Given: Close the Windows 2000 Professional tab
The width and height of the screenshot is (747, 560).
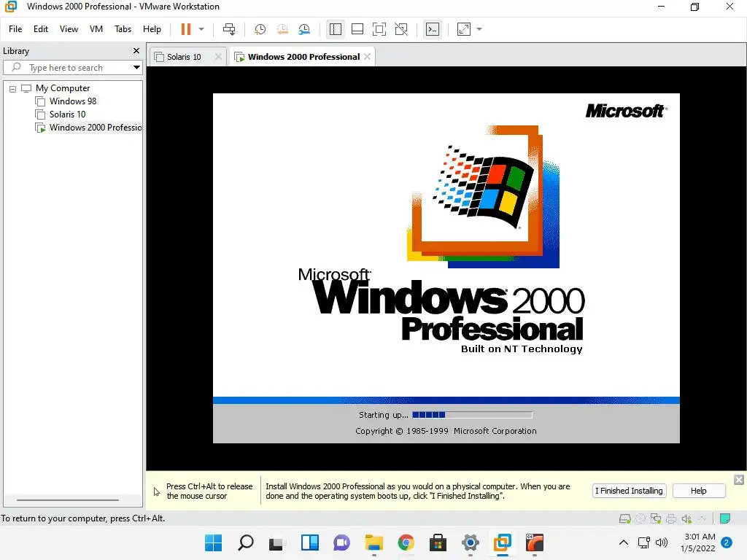Looking at the screenshot, I should click(x=368, y=57).
